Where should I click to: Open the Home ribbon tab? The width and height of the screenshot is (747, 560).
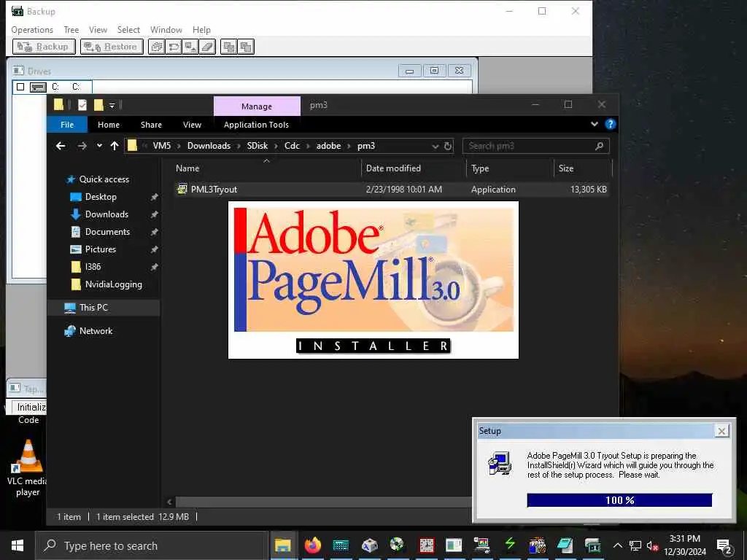pos(109,124)
